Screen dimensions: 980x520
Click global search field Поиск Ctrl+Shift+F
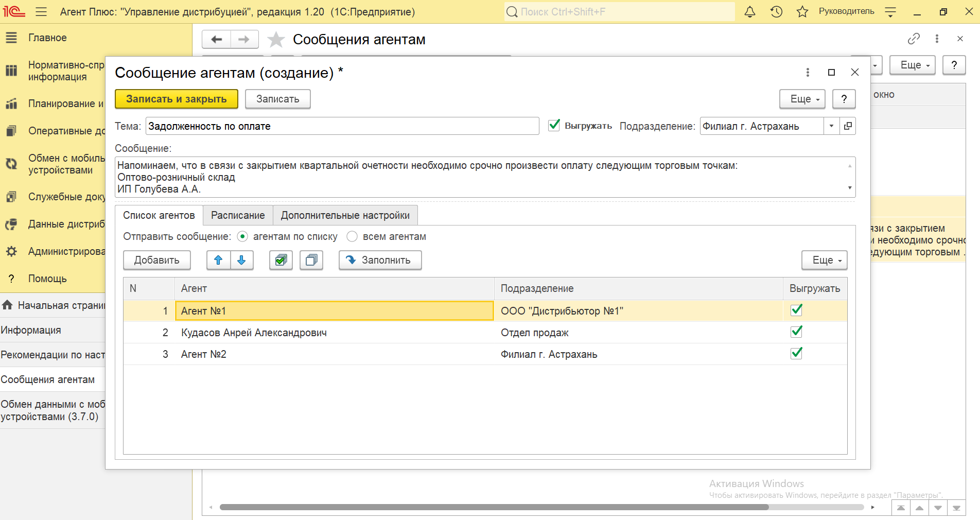pyautogui.click(x=620, y=12)
